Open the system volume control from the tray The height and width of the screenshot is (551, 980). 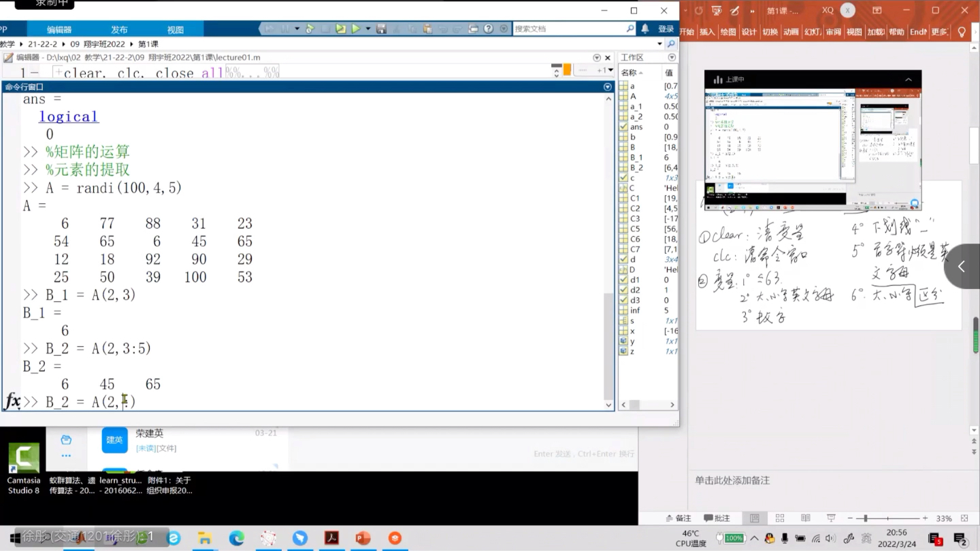click(x=831, y=538)
